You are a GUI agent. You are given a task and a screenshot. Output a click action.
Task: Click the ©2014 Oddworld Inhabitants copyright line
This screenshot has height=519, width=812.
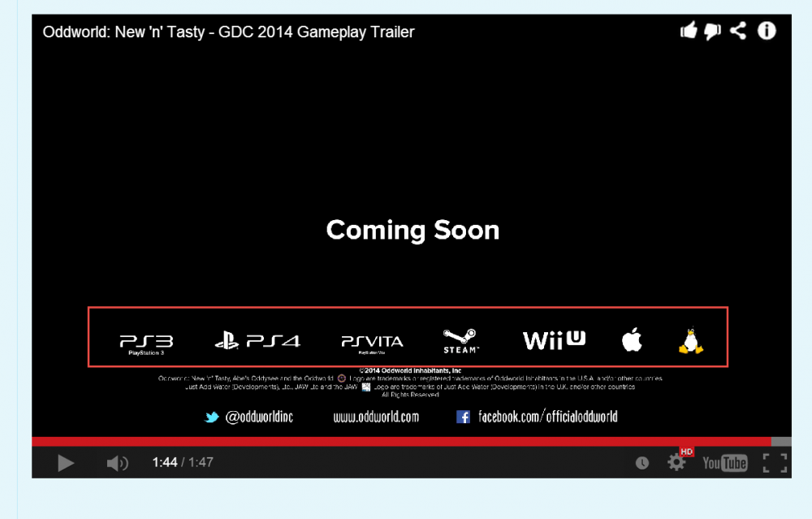(410, 370)
